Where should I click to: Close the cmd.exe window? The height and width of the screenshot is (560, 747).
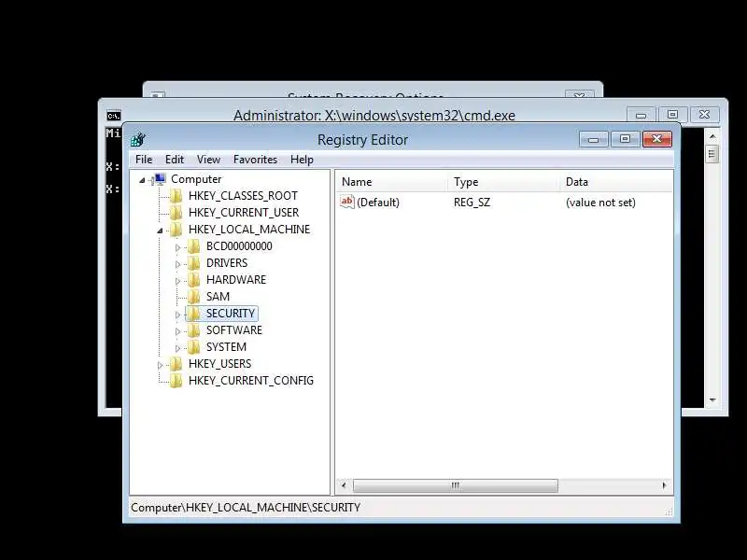[704, 115]
